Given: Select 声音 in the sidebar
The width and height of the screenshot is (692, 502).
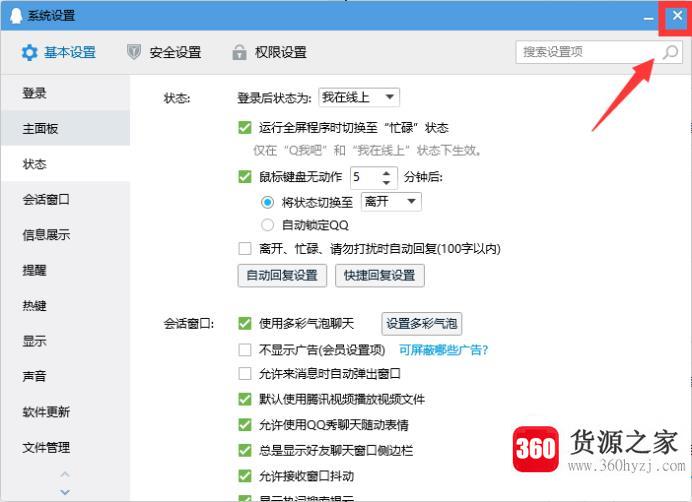Looking at the screenshot, I should (x=65, y=376).
